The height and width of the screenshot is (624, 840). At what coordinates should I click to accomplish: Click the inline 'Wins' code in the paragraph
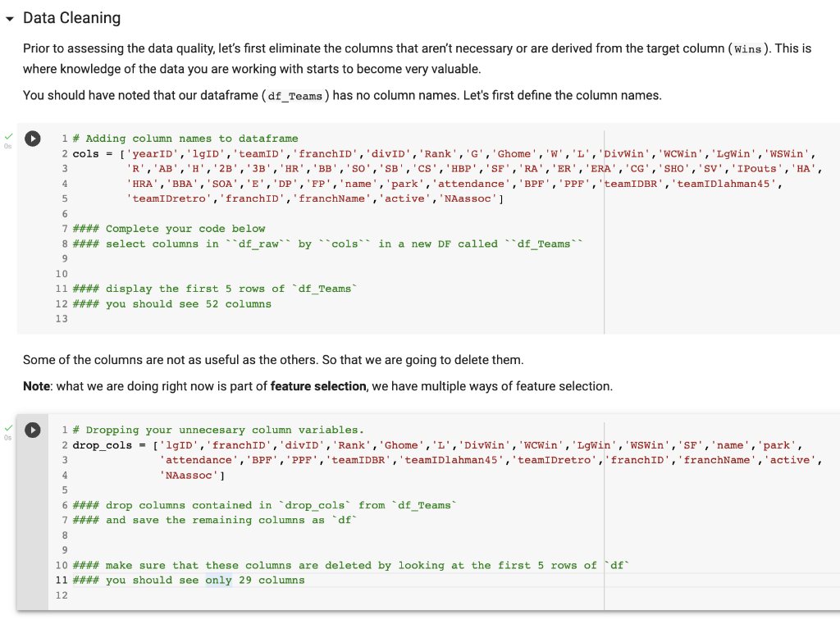pos(748,49)
